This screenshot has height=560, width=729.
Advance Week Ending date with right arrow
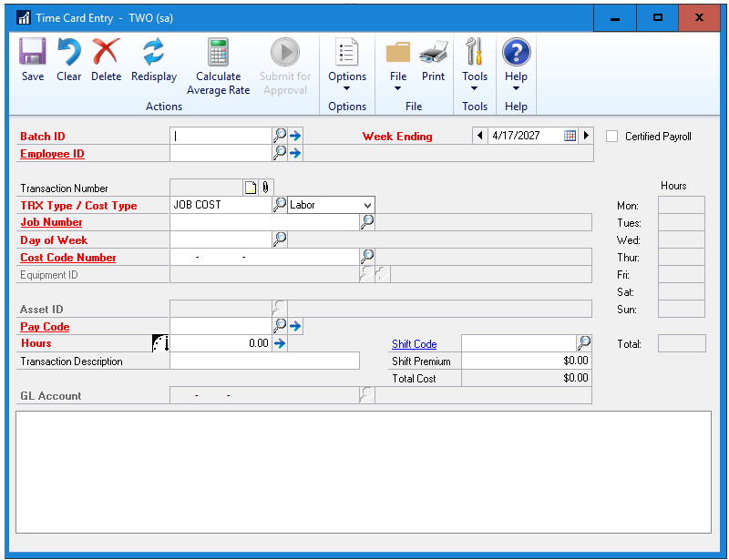tap(586, 136)
